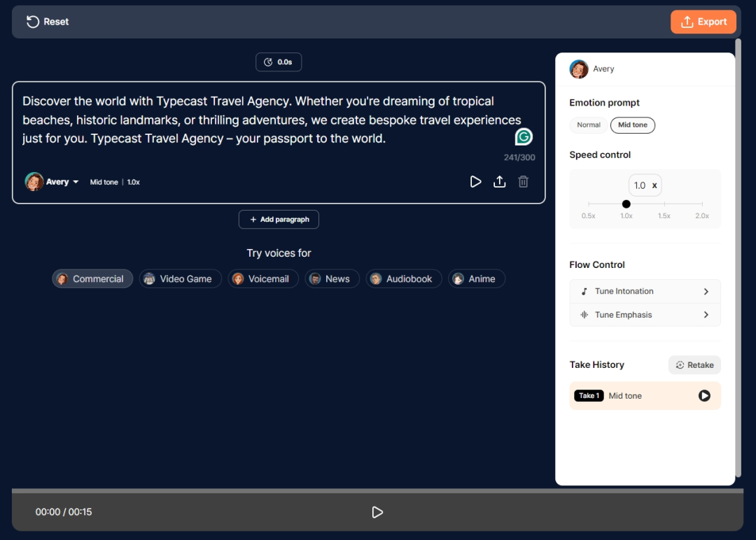Choose the Audiobook voice category
This screenshot has width=756, height=540.
tap(404, 279)
